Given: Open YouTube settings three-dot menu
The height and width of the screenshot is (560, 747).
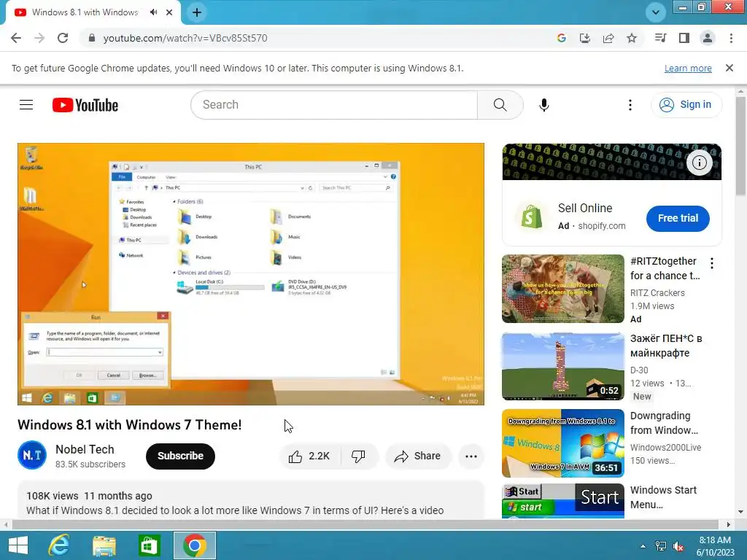Looking at the screenshot, I should [x=630, y=105].
